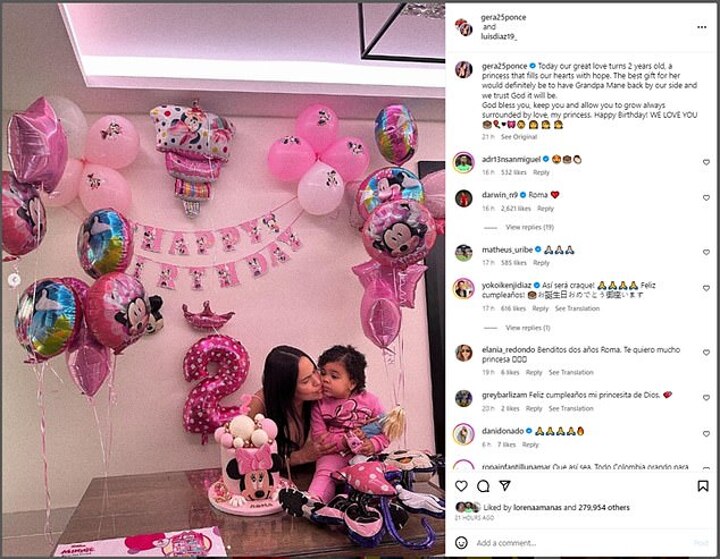Like adri3nsanmiguel's comment with the heart

click(x=706, y=162)
